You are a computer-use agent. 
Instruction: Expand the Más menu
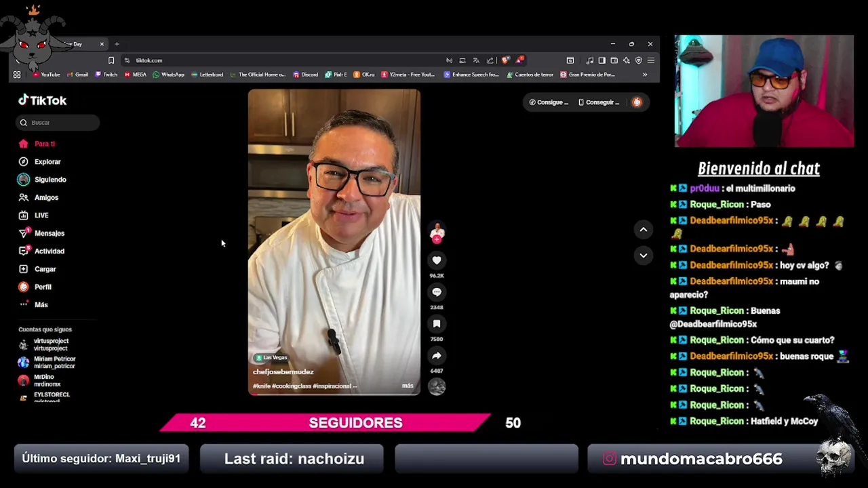pyautogui.click(x=33, y=304)
